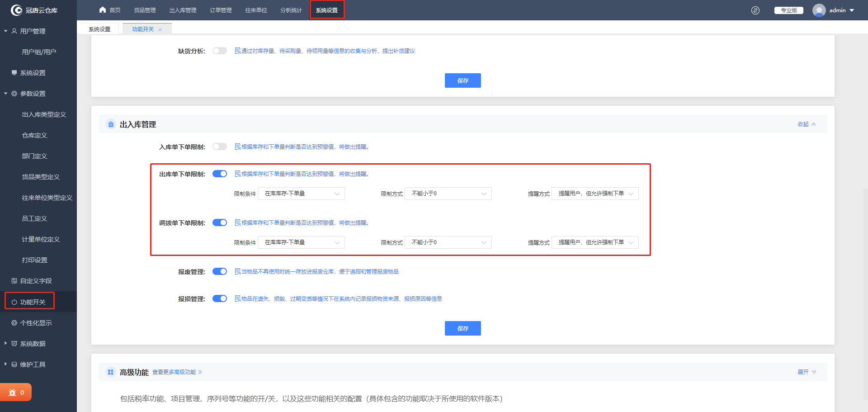Screen dimensions: 868x412
Task: Disable the 调拨单下单限制 switch
Action: (220, 223)
